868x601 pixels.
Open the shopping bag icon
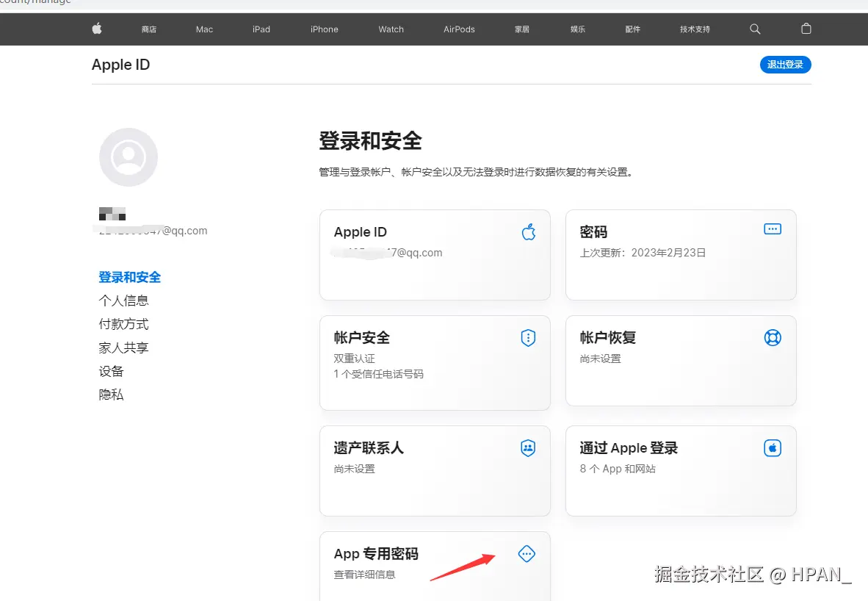click(x=806, y=28)
